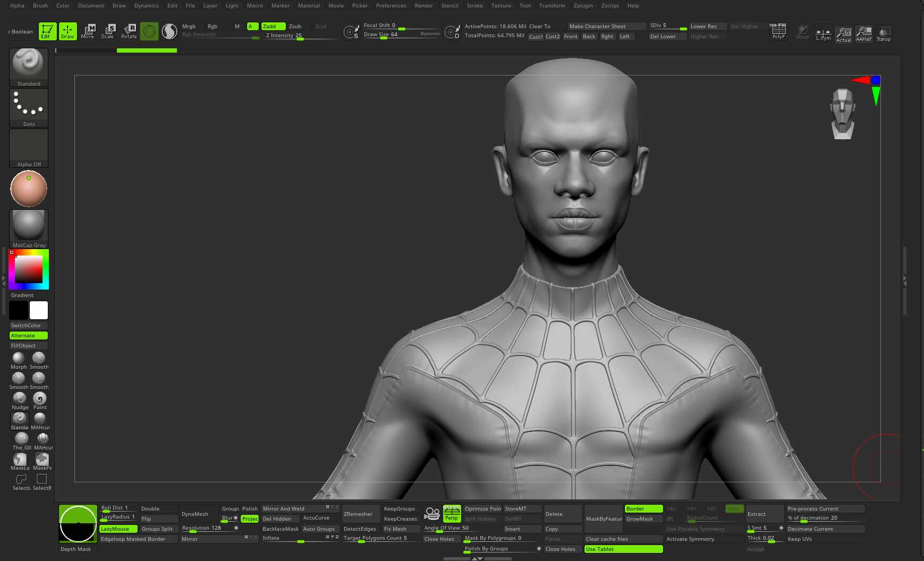The image size is (924, 561).
Task: Disable the LazyMouse toggle
Action: pos(118,529)
